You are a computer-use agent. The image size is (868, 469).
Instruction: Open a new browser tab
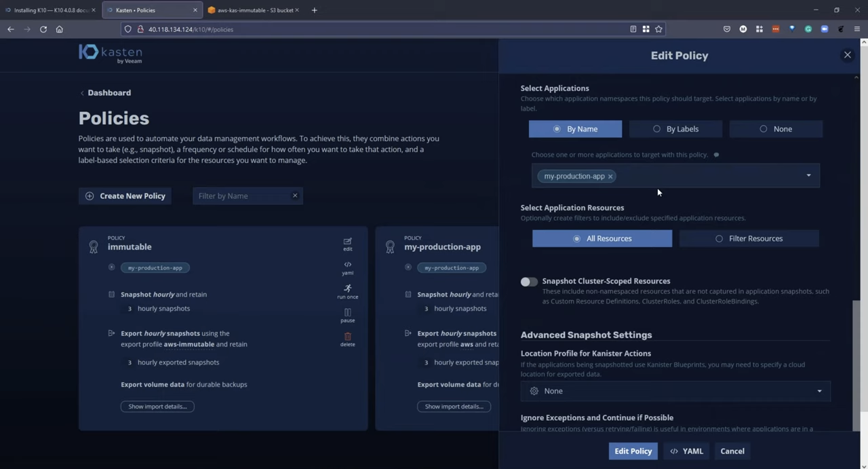coord(314,10)
